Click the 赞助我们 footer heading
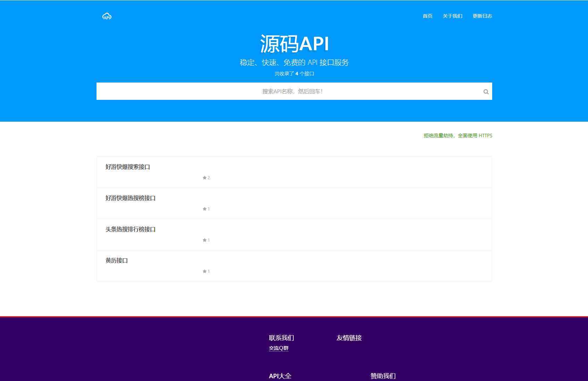 pyautogui.click(x=383, y=376)
